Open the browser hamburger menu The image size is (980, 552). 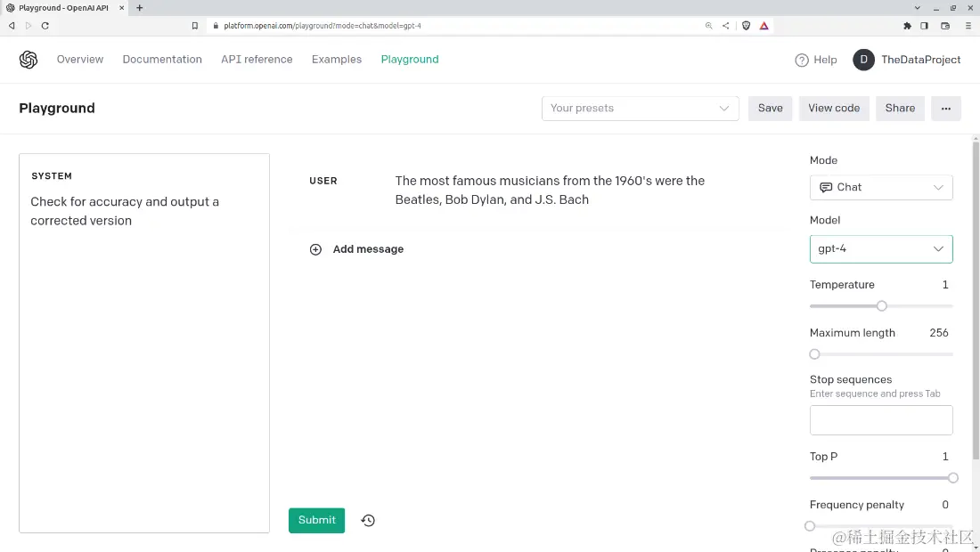968,26
